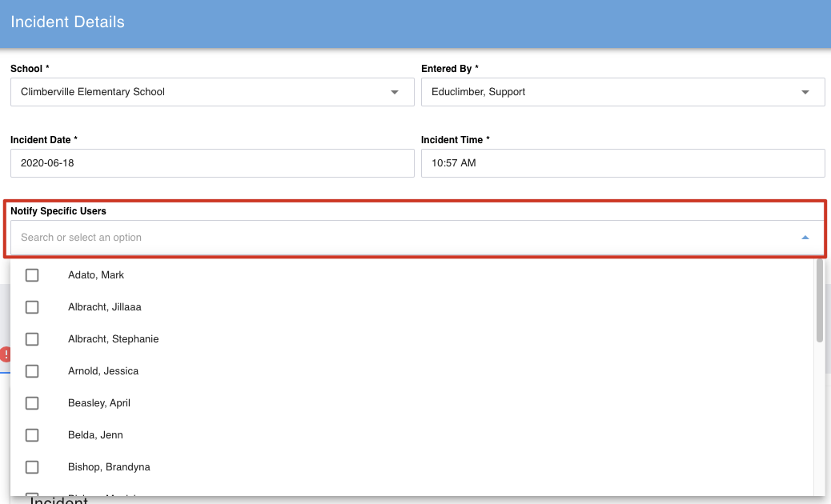Click the Incident Time field
The image size is (831, 504).
click(x=623, y=163)
